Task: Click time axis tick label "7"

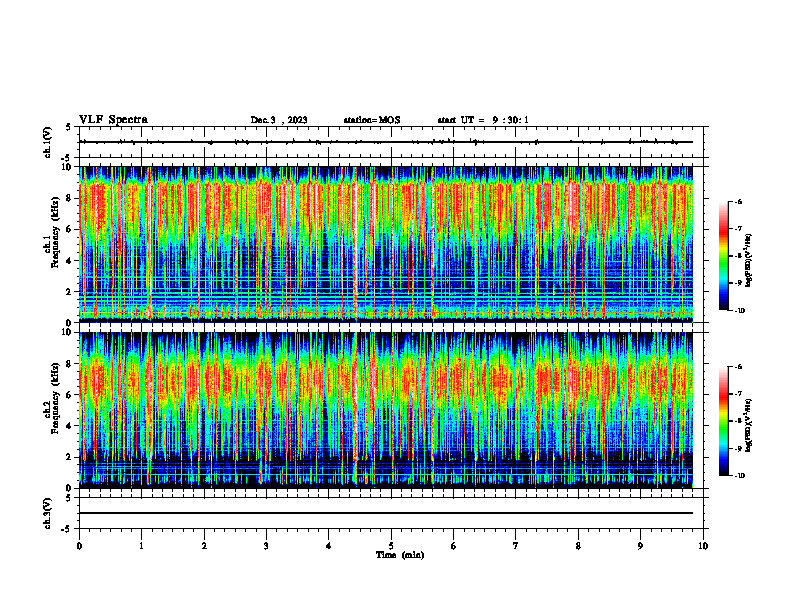Action: (516, 546)
